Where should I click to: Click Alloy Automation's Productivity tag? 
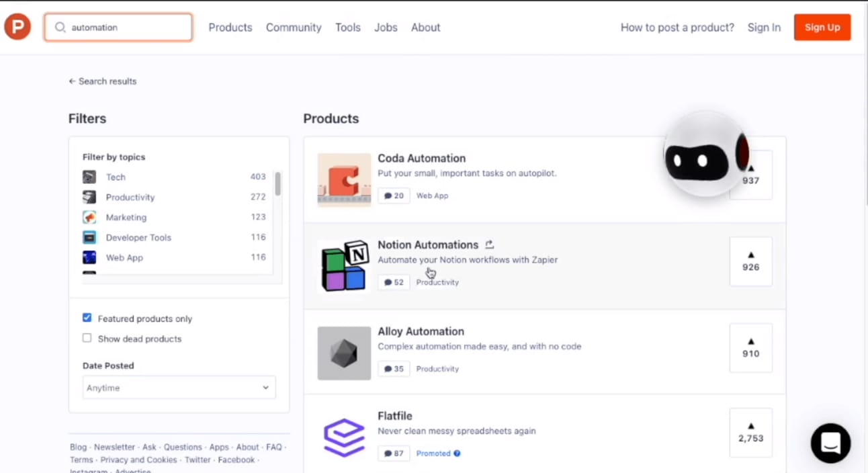pos(437,369)
